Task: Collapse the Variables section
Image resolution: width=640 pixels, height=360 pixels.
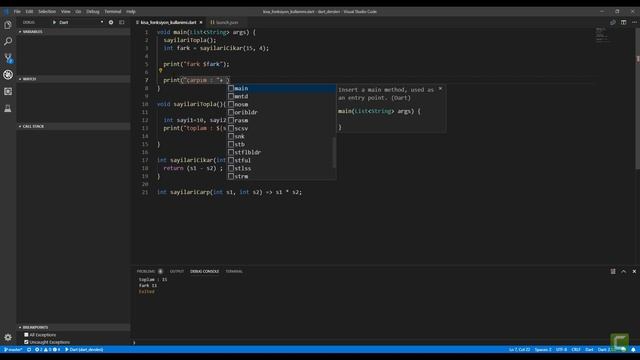Action: (73, 32)
